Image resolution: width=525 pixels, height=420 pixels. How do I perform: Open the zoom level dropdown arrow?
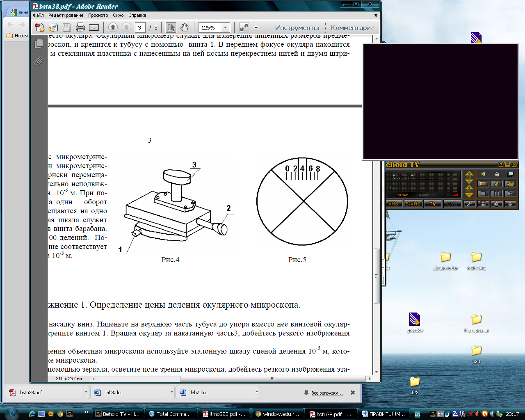[x=225, y=27]
